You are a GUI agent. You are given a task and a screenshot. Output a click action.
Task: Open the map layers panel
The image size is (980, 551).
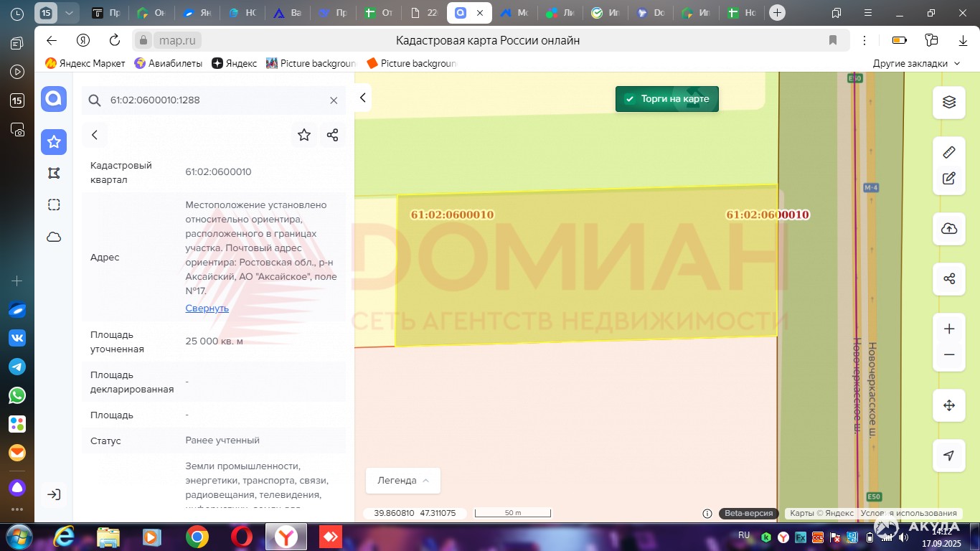click(948, 103)
